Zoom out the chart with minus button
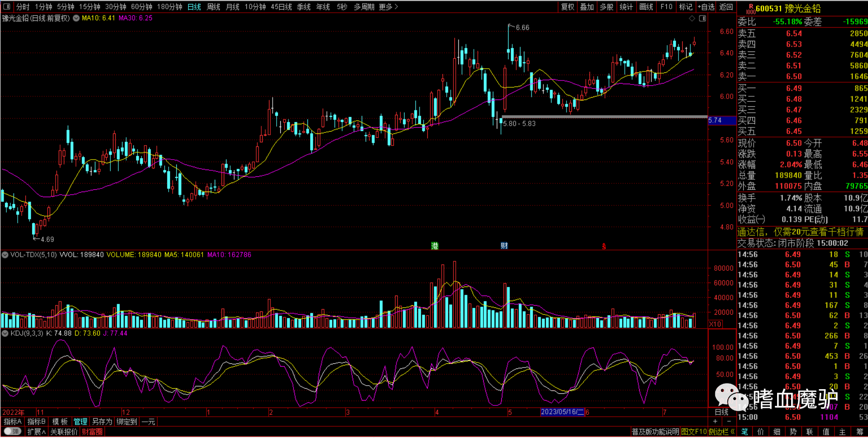The height and width of the screenshot is (438, 868). tap(728, 421)
